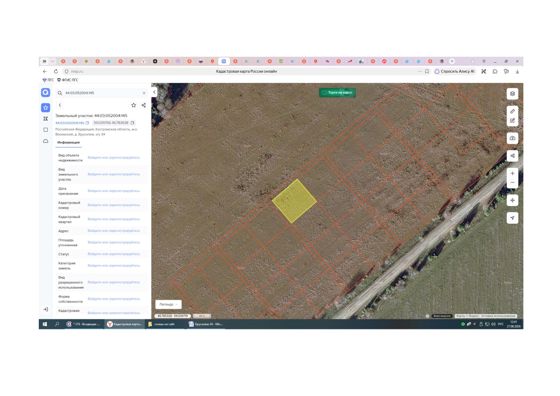Click the square icon in the left sidebar
This screenshot has height=396, width=560.
[45, 130]
